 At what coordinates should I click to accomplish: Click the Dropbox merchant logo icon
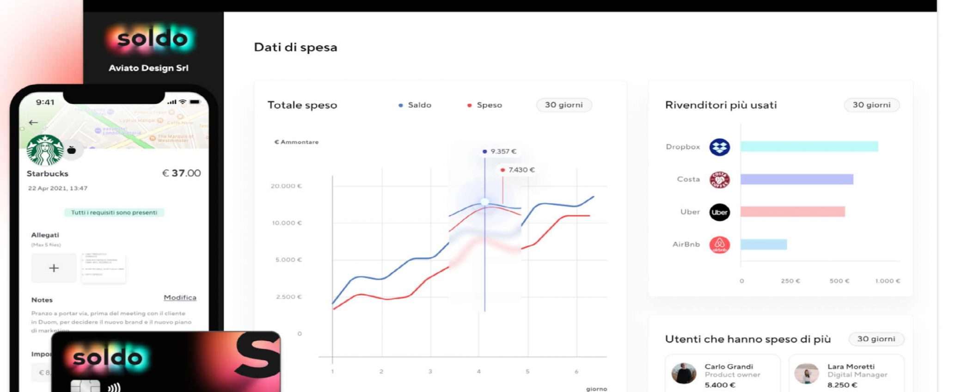click(719, 147)
